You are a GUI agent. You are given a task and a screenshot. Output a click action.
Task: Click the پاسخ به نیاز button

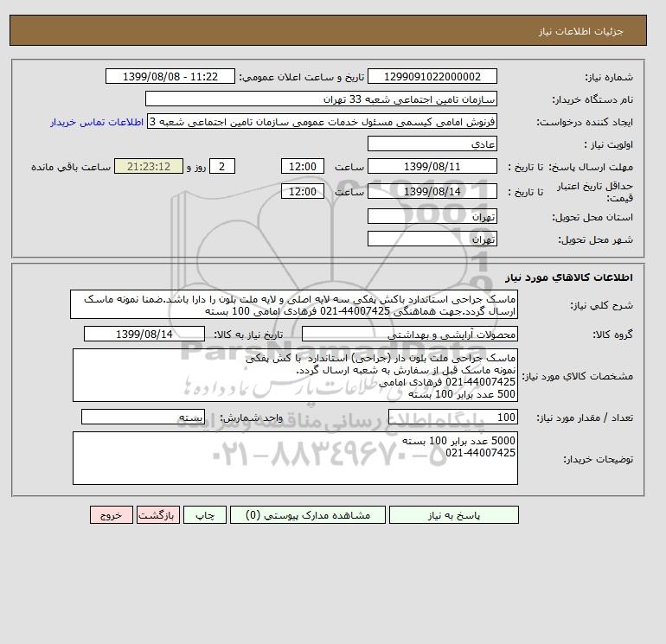coord(453,515)
